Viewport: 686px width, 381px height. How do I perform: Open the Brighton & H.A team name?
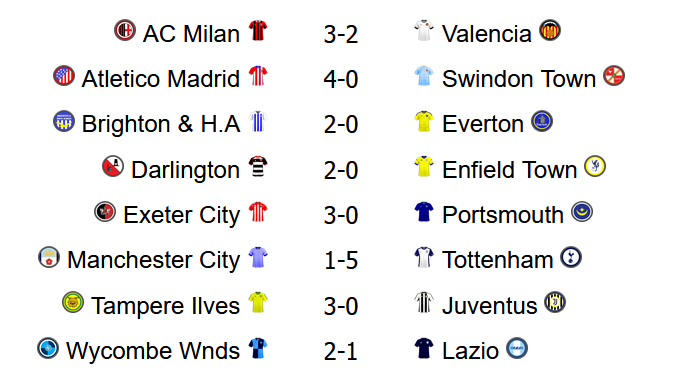click(161, 124)
